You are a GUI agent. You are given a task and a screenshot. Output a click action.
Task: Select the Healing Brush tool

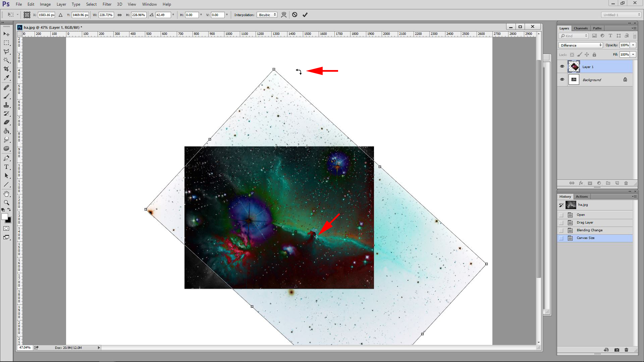coord(6,87)
